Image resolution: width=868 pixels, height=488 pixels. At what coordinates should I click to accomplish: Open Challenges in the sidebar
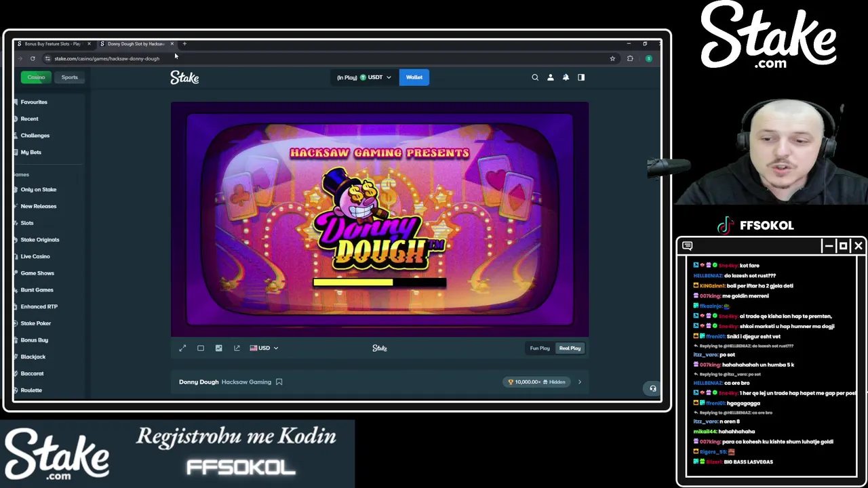35,136
